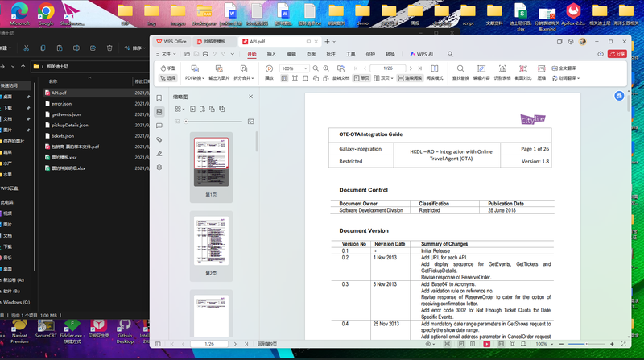Open the 开始 ribbon tab
Image resolution: width=644 pixels, height=360 pixels.
click(x=252, y=54)
